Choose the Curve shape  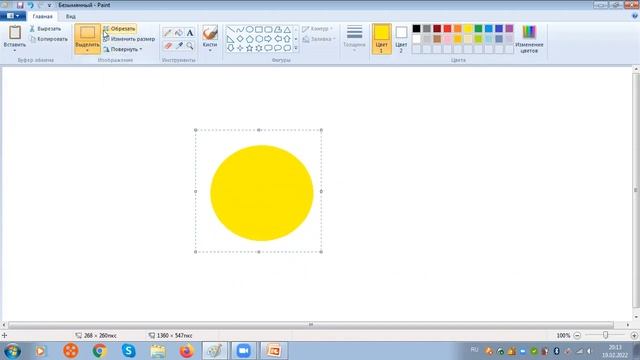[240, 29]
